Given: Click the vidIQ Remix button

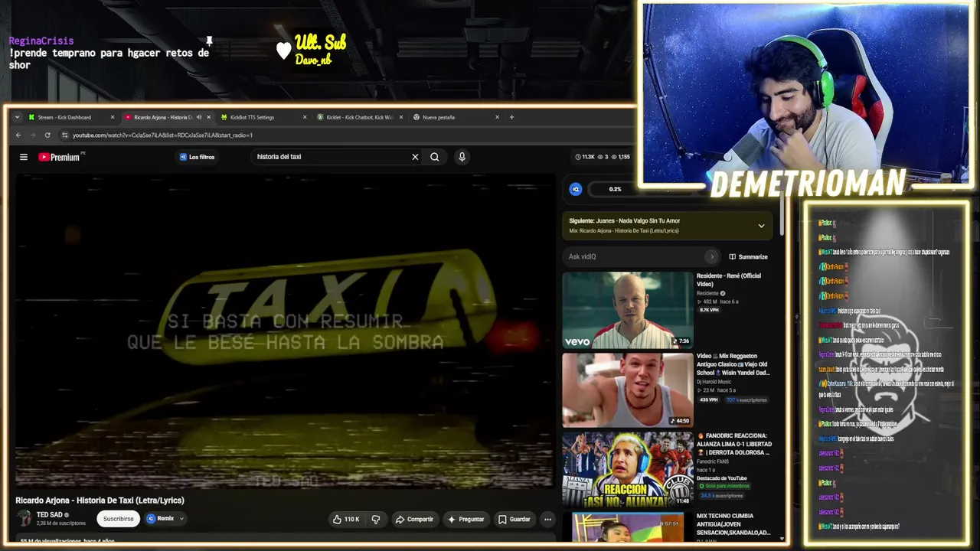Looking at the screenshot, I should (161, 519).
